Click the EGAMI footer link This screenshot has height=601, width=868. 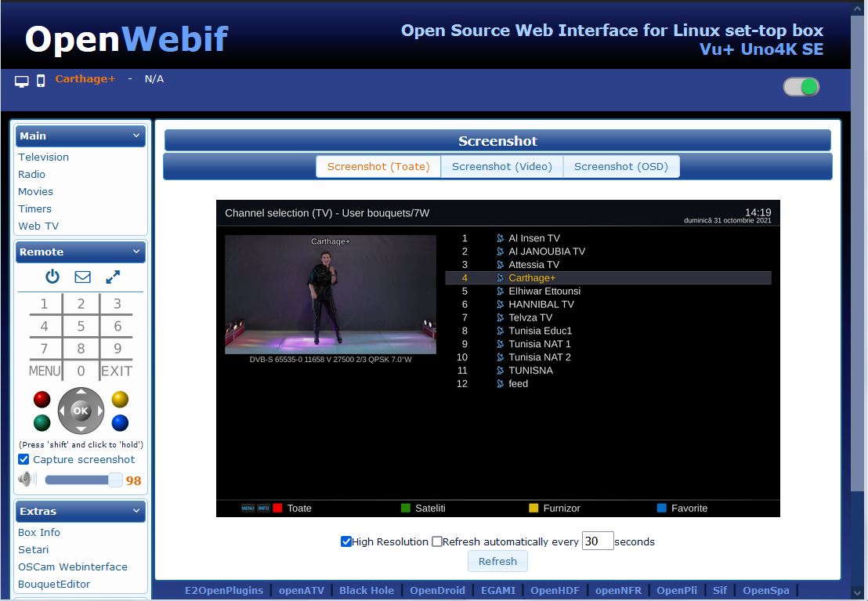[498, 591]
